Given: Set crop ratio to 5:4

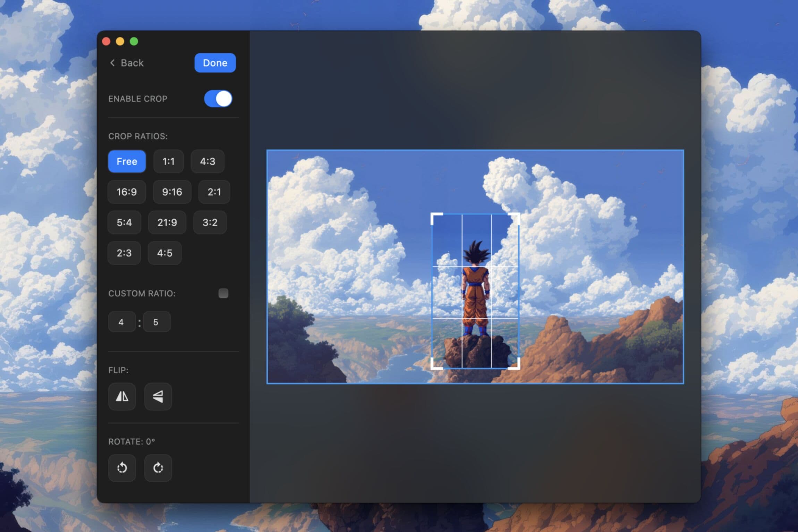Looking at the screenshot, I should pos(124,222).
